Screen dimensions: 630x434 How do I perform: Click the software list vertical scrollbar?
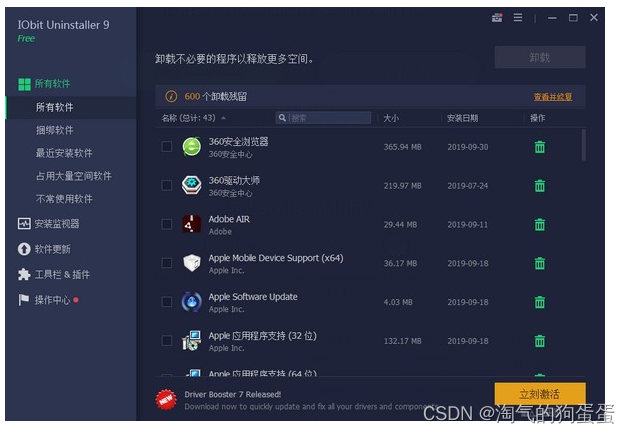click(x=583, y=145)
